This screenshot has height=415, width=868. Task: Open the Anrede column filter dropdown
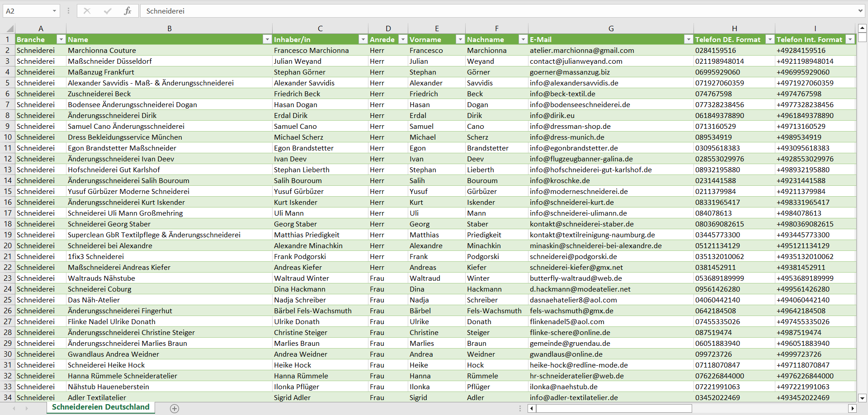(402, 39)
